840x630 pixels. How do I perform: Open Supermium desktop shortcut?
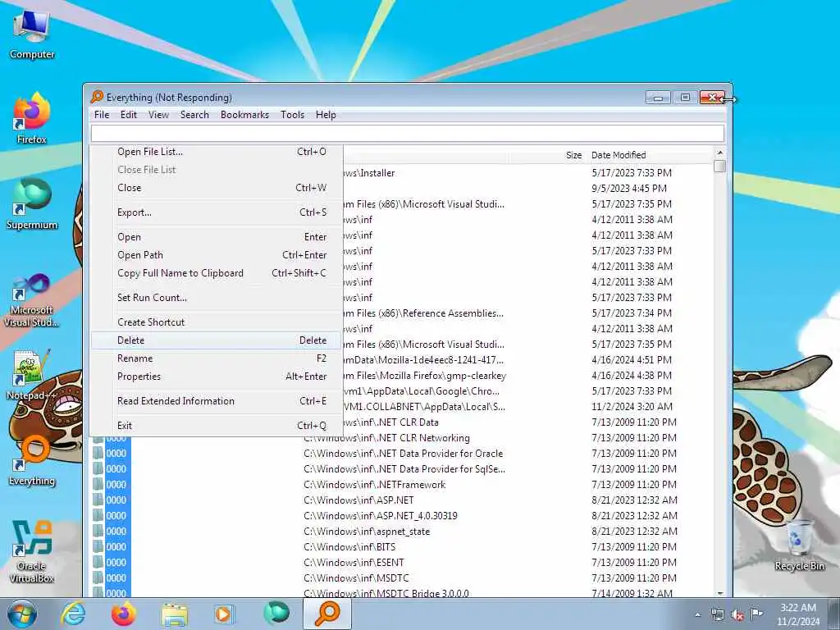point(32,204)
